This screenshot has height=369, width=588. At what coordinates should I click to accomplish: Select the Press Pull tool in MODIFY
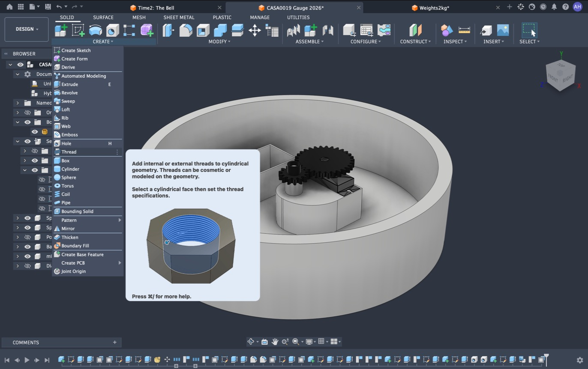click(168, 30)
